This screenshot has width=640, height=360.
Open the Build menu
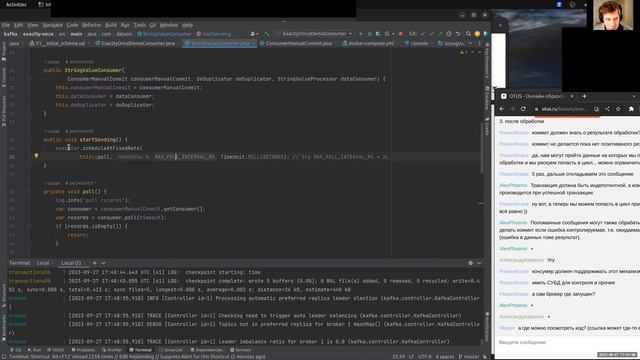pos(111,25)
